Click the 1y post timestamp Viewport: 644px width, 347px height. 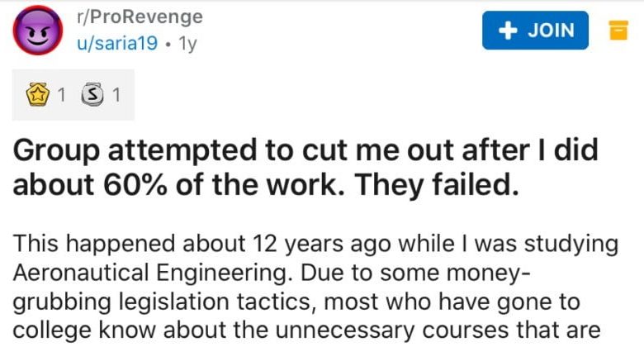pos(187,42)
